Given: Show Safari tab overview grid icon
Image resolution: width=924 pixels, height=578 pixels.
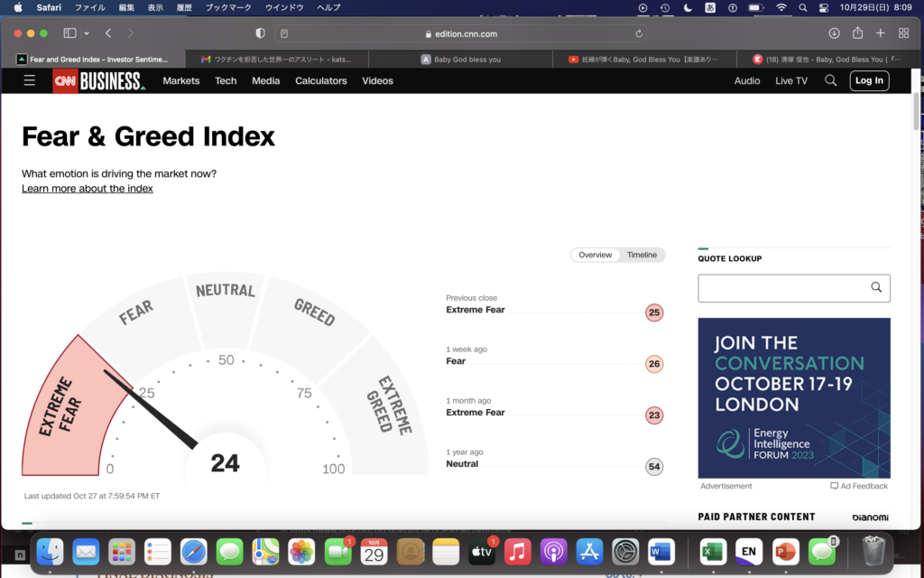Looking at the screenshot, I should click(903, 33).
